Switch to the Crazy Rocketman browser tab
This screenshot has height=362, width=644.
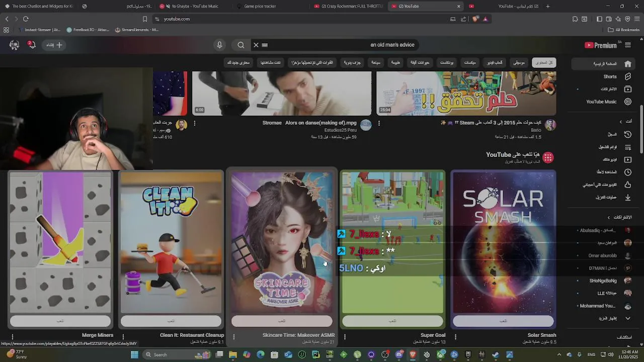point(349,6)
